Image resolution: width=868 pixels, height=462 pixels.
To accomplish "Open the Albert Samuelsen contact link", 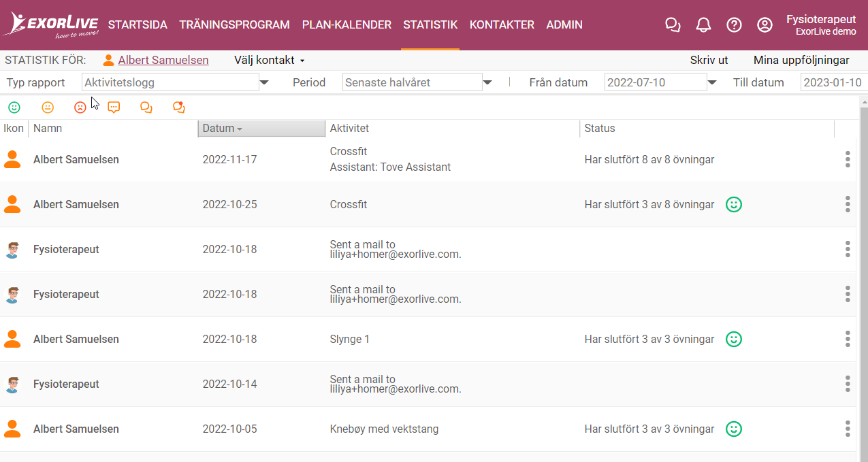I will tap(163, 61).
